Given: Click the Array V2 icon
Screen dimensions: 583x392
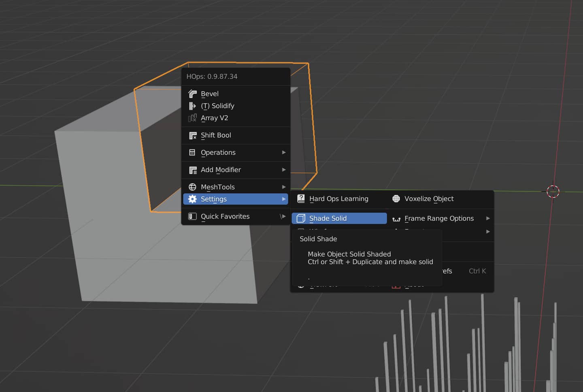Looking at the screenshot, I should click(193, 118).
